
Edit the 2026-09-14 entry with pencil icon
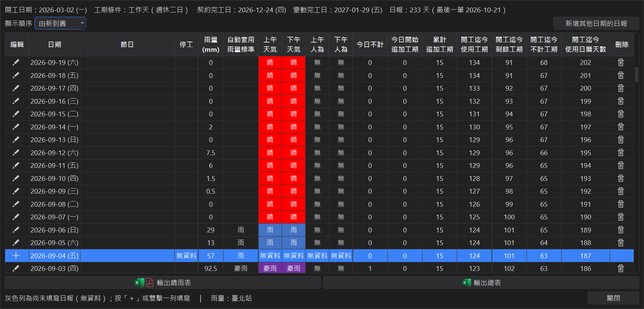coord(16,127)
